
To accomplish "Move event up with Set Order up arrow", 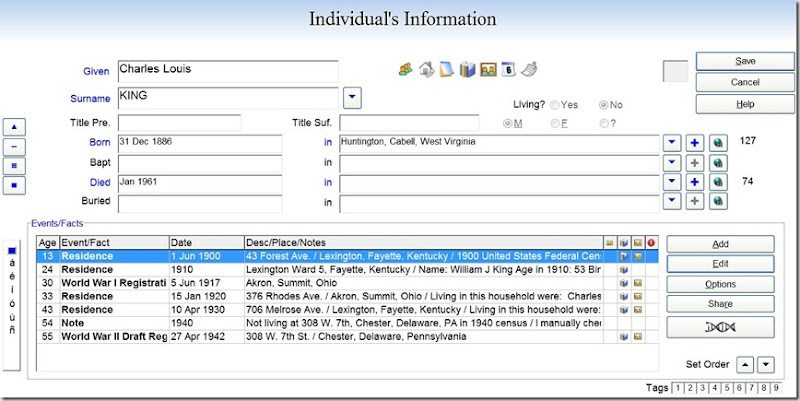I will (x=745, y=365).
